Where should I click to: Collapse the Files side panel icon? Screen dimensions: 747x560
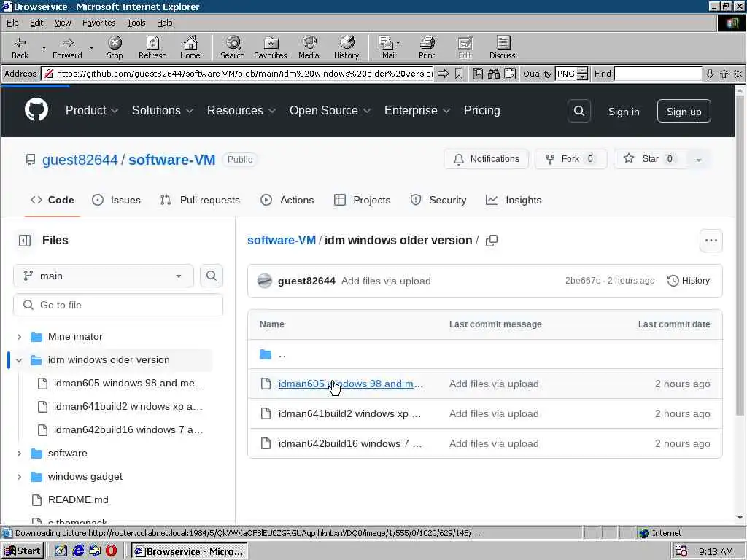[x=25, y=241]
